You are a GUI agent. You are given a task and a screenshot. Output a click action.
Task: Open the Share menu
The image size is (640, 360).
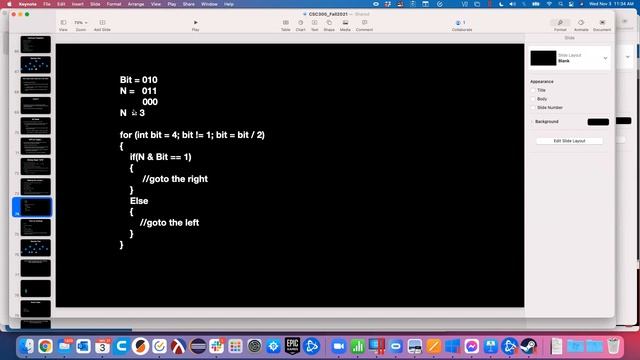click(189, 4)
